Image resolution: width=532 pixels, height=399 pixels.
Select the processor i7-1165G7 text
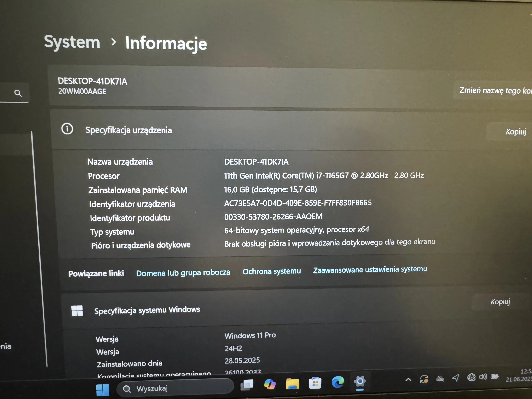click(324, 175)
